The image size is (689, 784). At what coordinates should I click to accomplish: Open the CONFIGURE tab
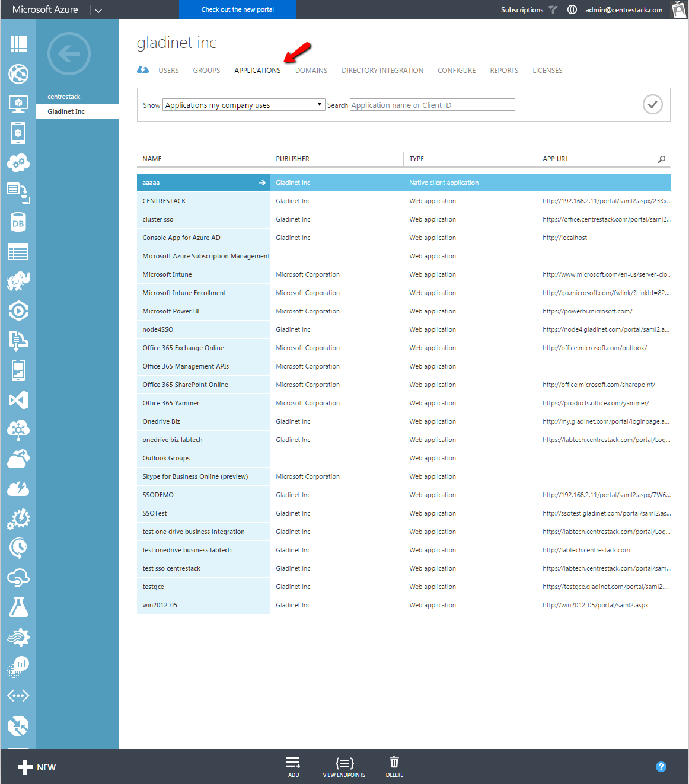pos(457,70)
